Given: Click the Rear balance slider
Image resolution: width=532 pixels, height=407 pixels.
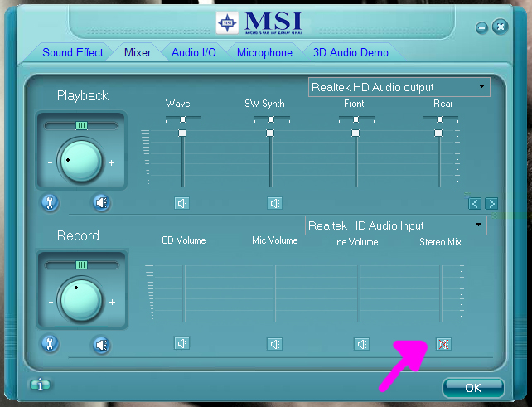Looking at the screenshot, I should [440, 119].
